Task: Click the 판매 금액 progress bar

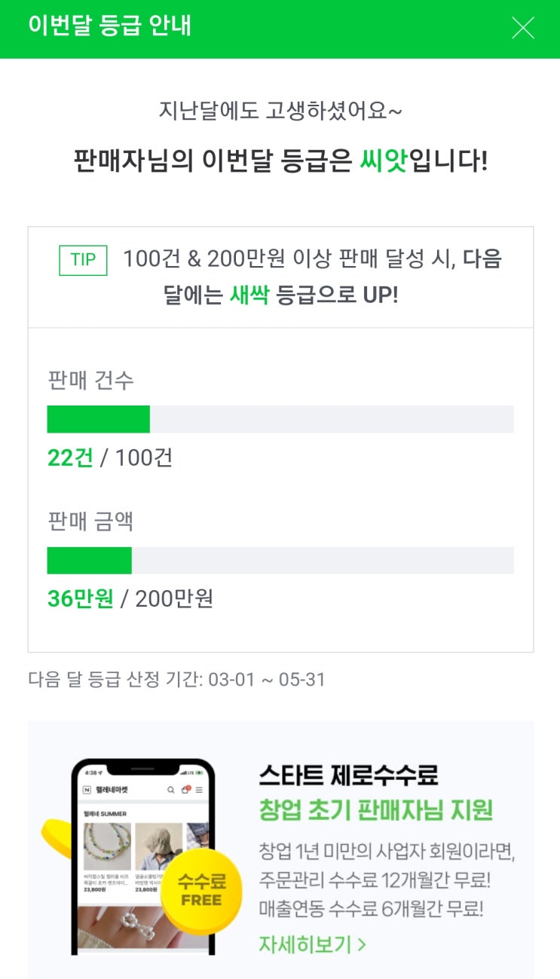Action: (280, 561)
